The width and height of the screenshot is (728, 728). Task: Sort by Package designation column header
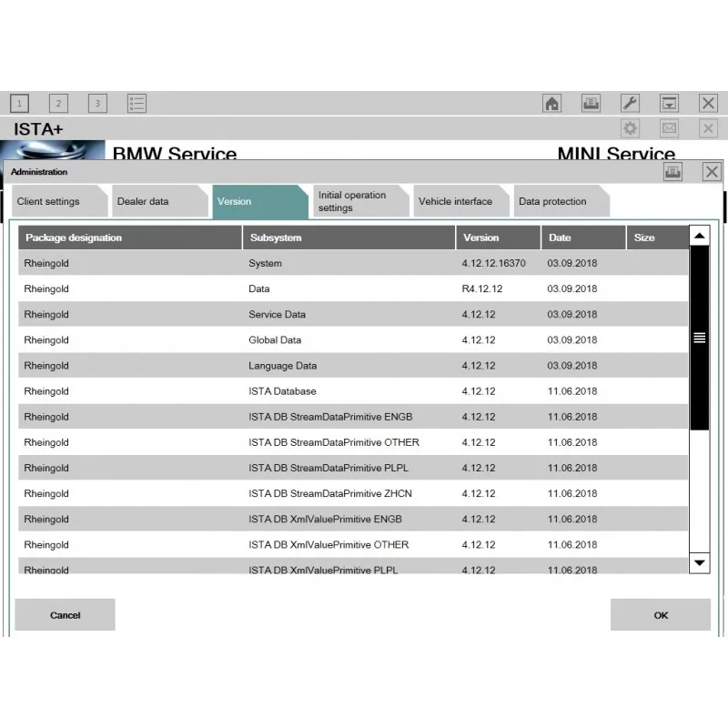click(130, 238)
